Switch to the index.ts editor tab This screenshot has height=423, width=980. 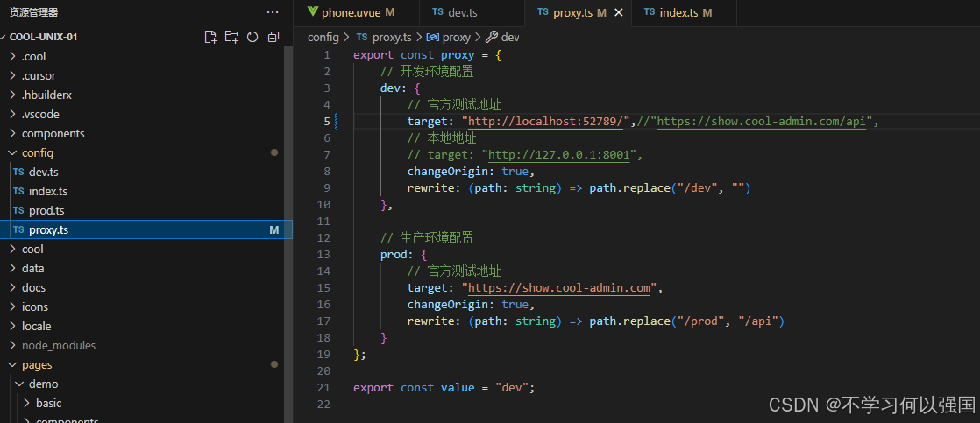click(684, 12)
